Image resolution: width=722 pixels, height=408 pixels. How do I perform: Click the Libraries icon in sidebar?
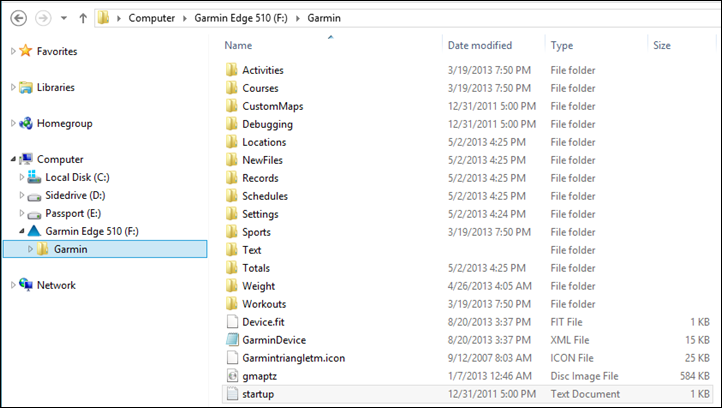coord(26,87)
